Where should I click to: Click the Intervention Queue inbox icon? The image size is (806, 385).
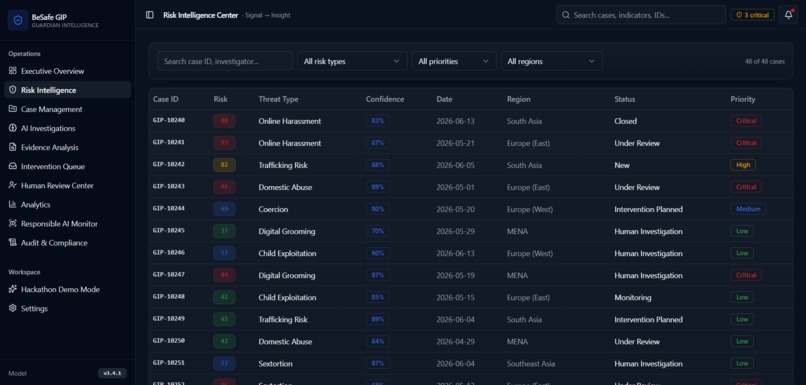pos(13,166)
